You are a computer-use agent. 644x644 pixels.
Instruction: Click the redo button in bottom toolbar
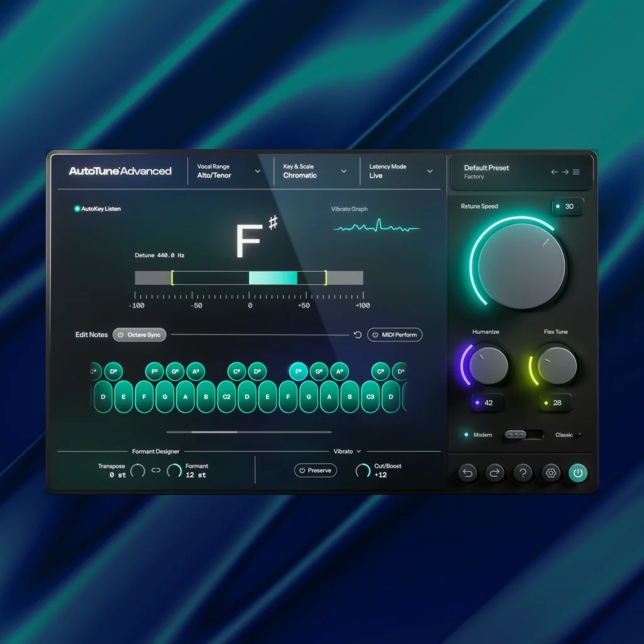pyautogui.click(x=495, y=473)
